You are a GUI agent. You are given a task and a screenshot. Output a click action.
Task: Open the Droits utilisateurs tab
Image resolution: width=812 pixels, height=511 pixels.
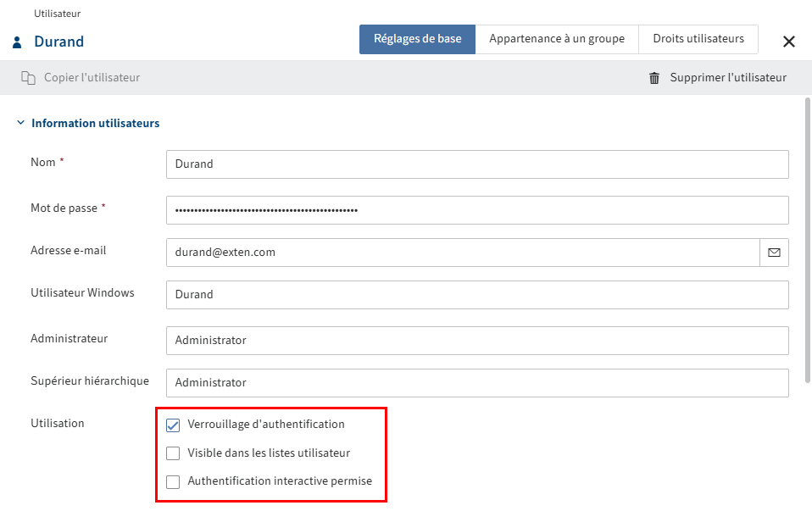pyautogui.click(x=698, y=39)
